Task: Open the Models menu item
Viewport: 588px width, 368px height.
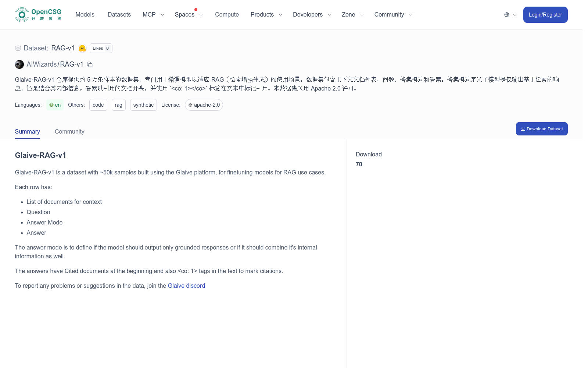Action: point(85,15)
